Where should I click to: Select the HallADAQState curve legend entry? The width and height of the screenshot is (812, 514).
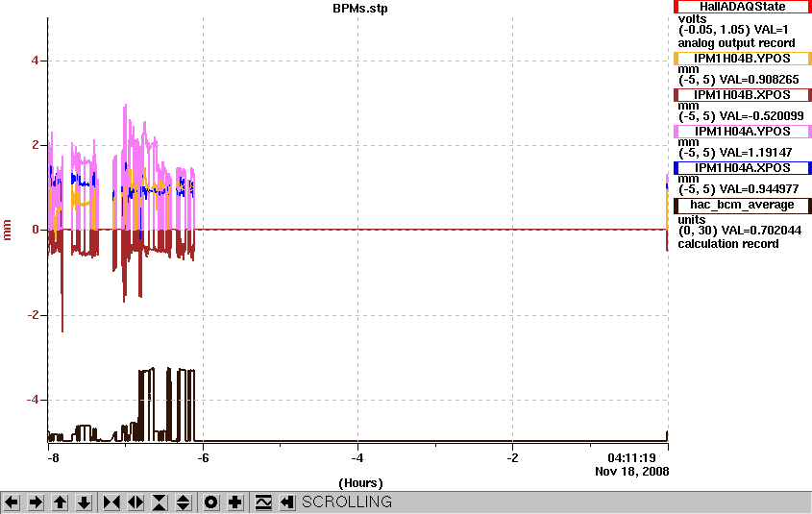pyautogui.click(x=742, y=7)
